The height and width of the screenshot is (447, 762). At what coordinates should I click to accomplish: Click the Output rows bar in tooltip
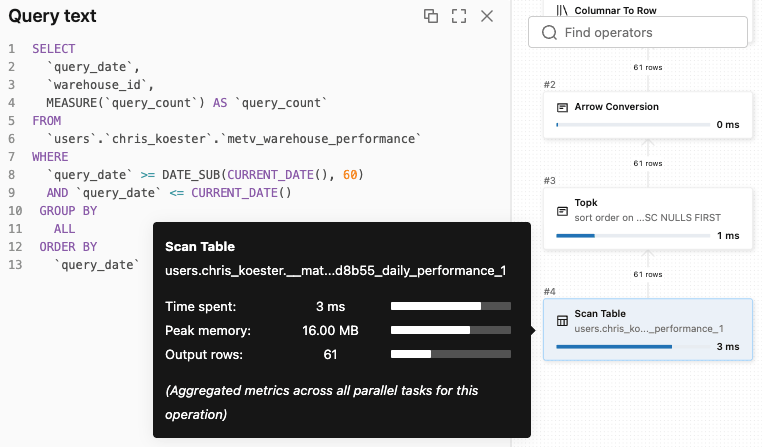tap(450, 354)
